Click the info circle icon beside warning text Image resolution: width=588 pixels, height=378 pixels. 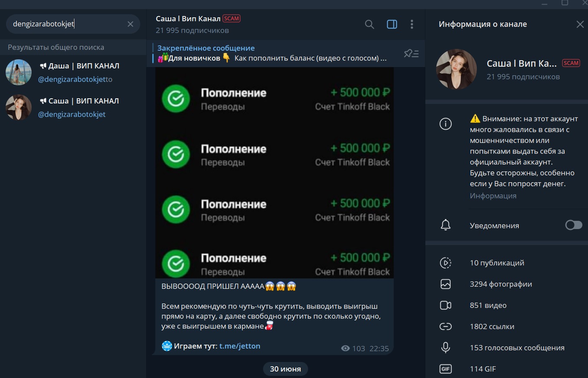tap(445, 124)
